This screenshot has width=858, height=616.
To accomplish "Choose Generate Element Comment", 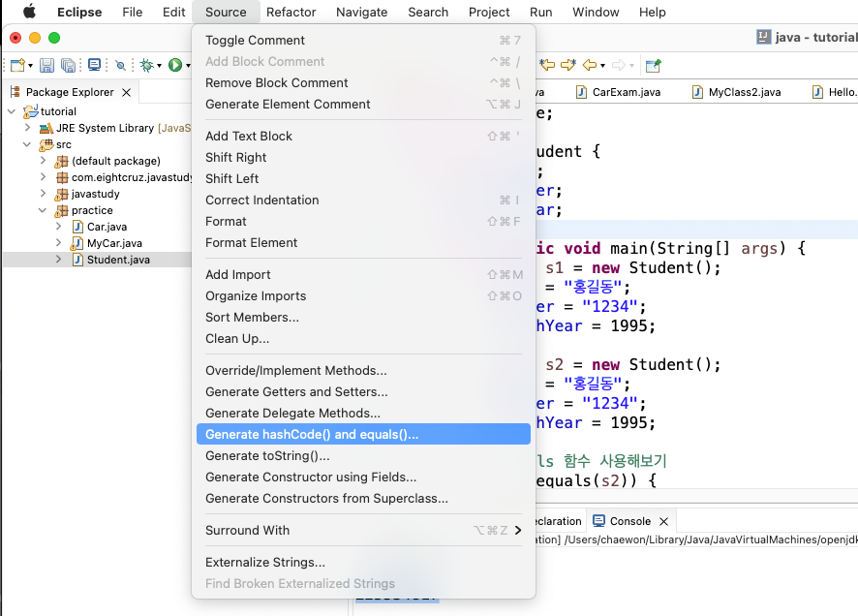I will (363, 105).
